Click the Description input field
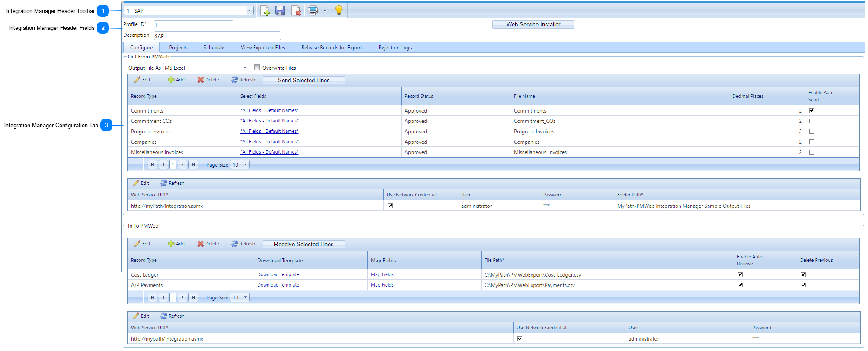The image size is (868, 351). (217, 36)
